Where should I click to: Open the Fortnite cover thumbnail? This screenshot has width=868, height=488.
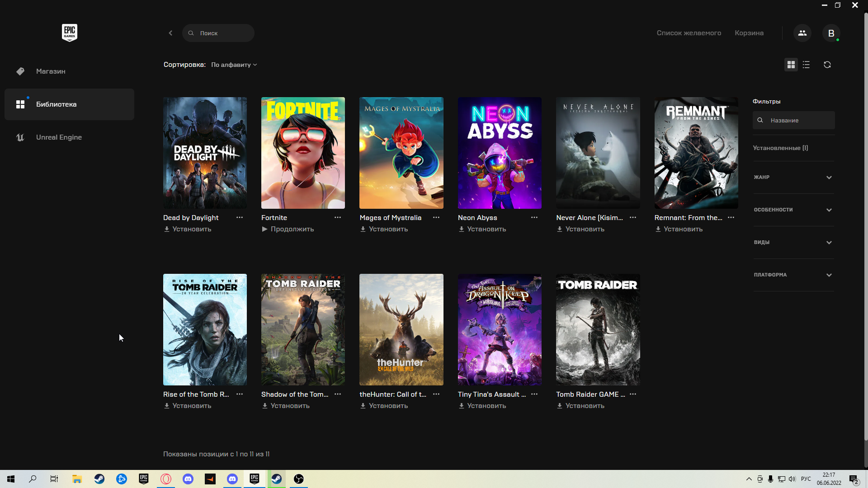click(303, 153)
